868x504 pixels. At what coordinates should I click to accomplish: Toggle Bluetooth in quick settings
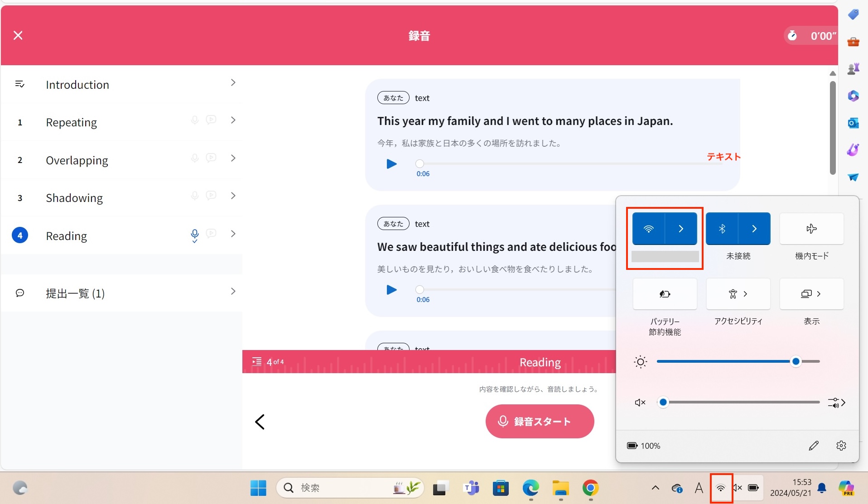(722, 229)
